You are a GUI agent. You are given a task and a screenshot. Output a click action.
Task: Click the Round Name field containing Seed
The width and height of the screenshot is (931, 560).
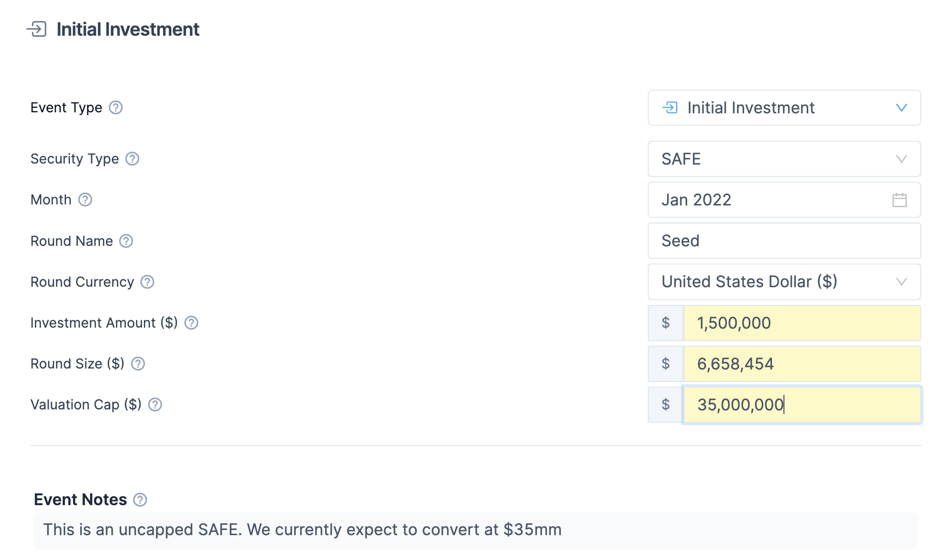tap(784, 241)
